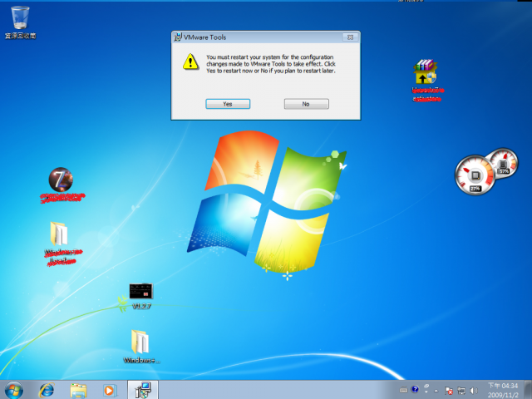Viewport: 532px width, 399px height.
Task: Activate the VMware Tools installer taskbar button
Action: coord(143,390)
